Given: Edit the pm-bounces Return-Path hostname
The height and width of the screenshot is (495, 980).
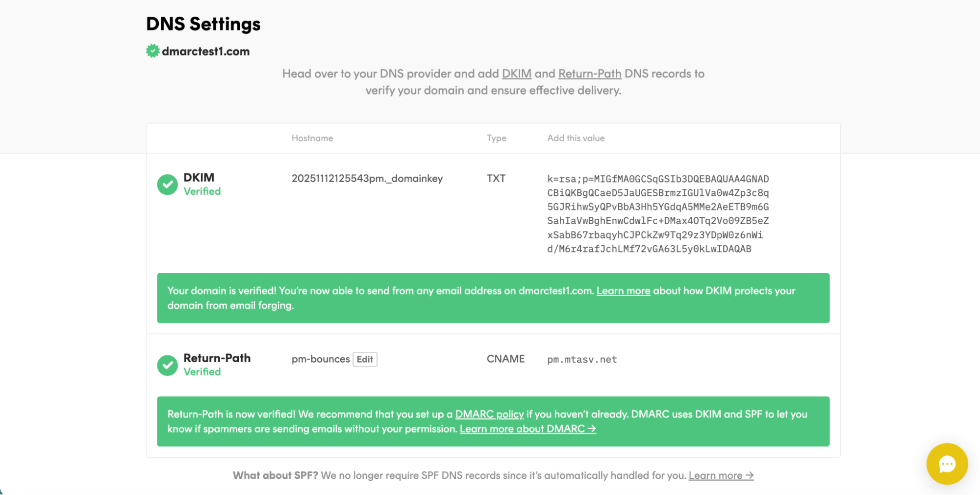Looking at the screenshot, I should click(x=365, y=359).
